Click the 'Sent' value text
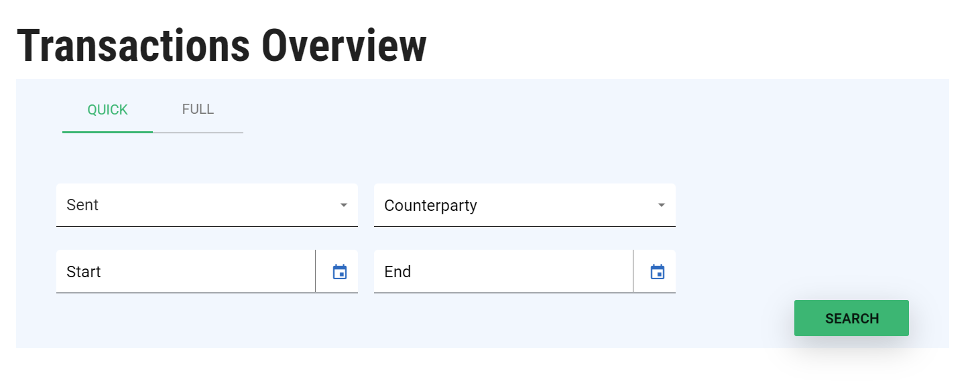Viewport: 980px width, 381px height. pyautogui.click(x=82, y=205)
